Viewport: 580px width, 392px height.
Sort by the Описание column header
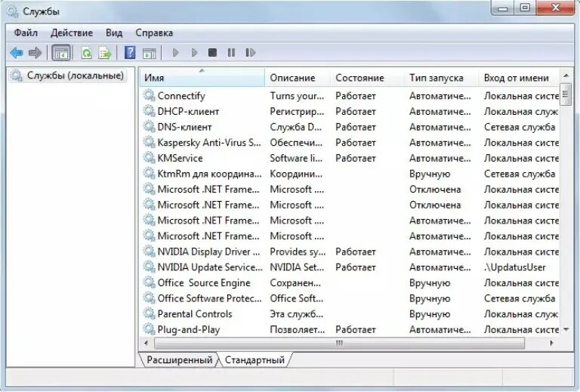coord(298,78)
